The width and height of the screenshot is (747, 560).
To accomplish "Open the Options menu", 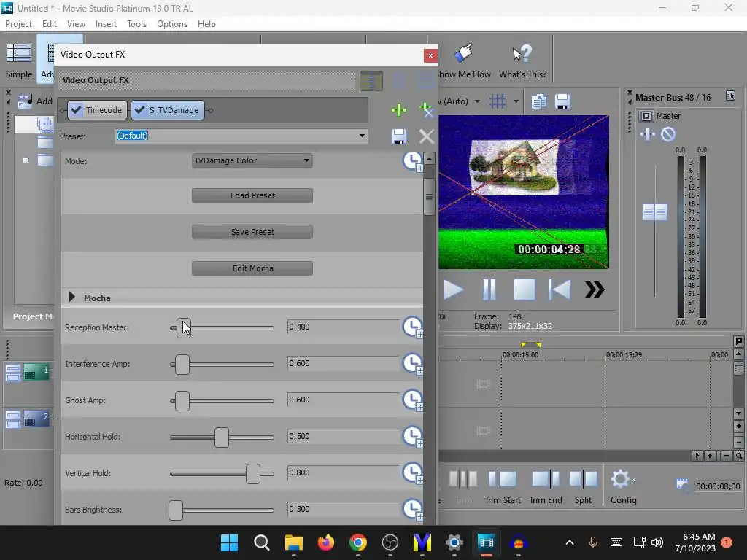I will coord(172,24).
